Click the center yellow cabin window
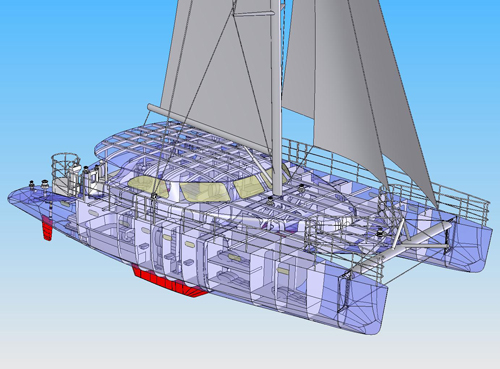The height and width of the screenshot is (369, 500). (206, 192)
